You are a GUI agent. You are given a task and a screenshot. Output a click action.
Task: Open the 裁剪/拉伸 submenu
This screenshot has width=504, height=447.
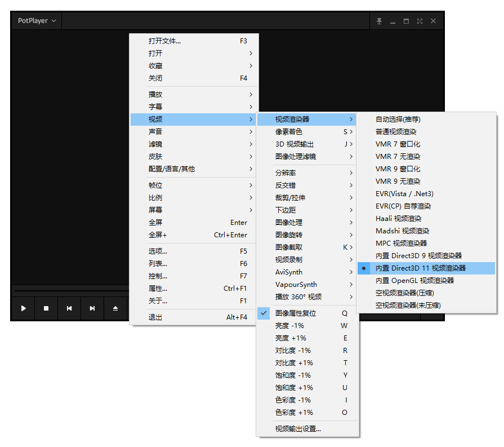coord(307,198)
